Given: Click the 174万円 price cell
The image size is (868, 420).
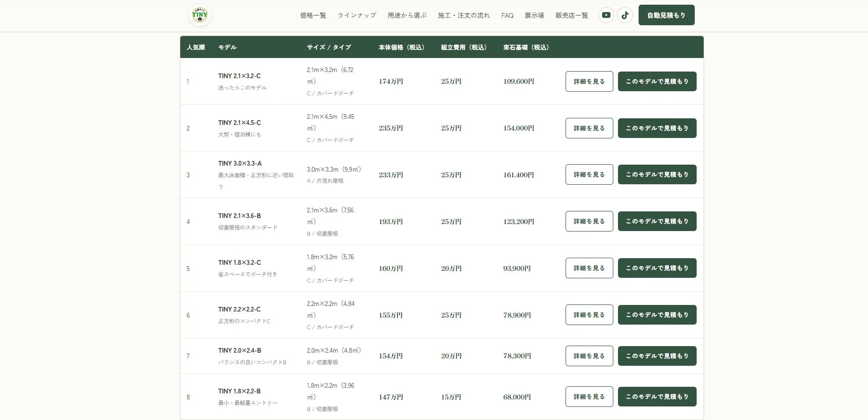Looking at the screenshot, I should coord(391,81).
